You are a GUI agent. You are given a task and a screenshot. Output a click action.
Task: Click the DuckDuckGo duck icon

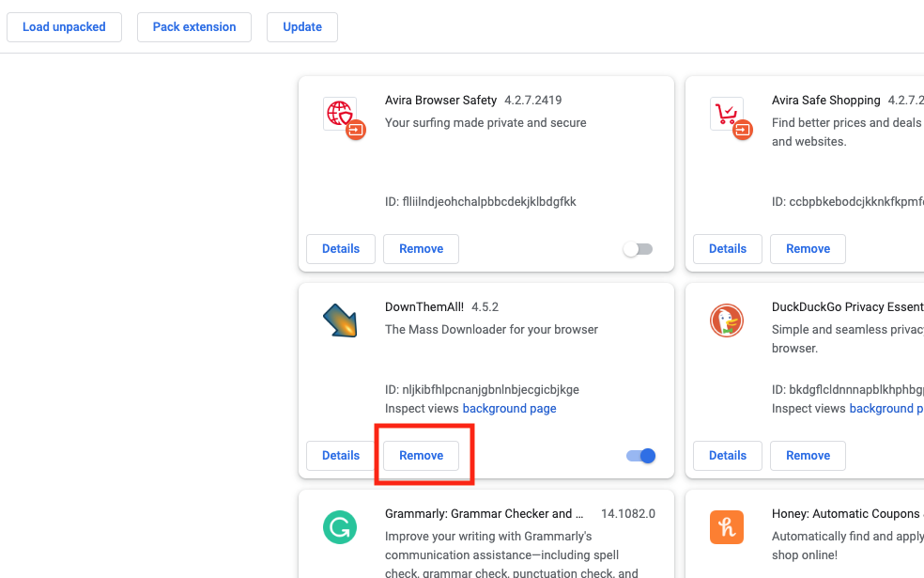click(727, 320)
